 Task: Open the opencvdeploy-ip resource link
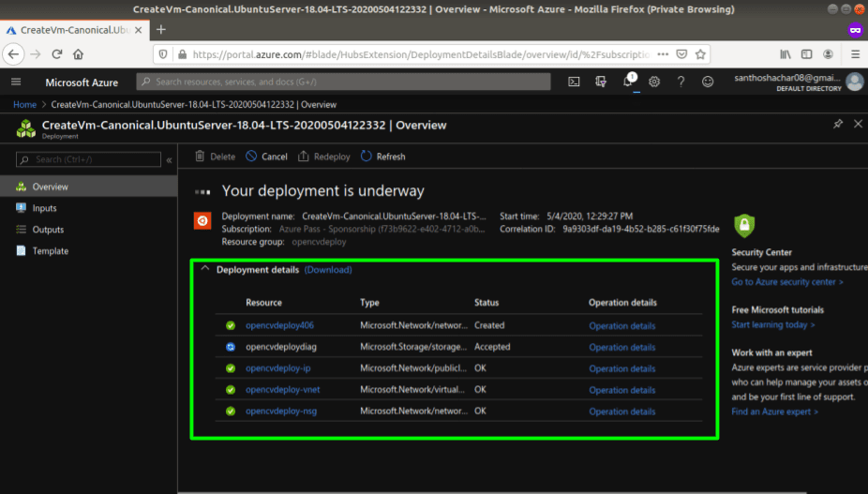277,368
